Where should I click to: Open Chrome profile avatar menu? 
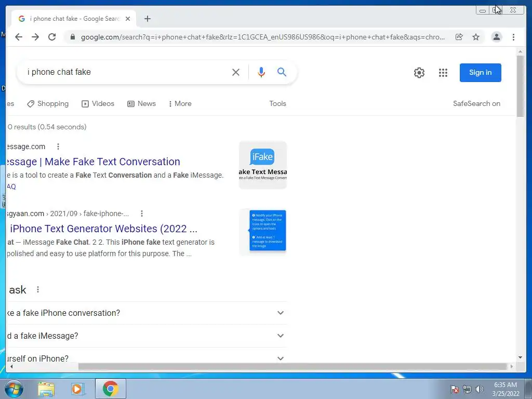(496, 37)
